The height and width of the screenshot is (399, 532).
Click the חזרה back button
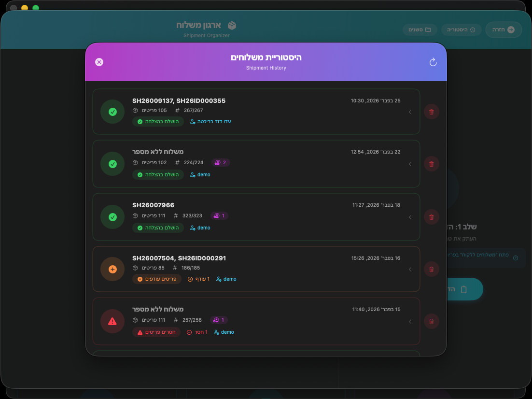[x=503, y=29]
